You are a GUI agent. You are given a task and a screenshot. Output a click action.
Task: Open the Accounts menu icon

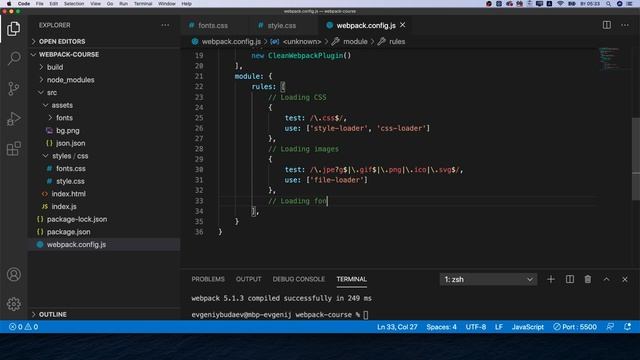click(x=13, y=274)
